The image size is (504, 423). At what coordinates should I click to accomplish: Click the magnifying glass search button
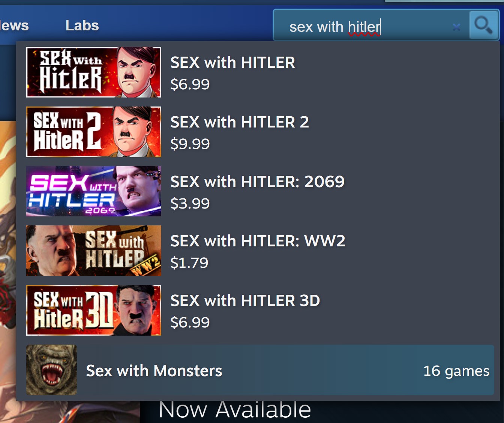(x=483, y=25)
